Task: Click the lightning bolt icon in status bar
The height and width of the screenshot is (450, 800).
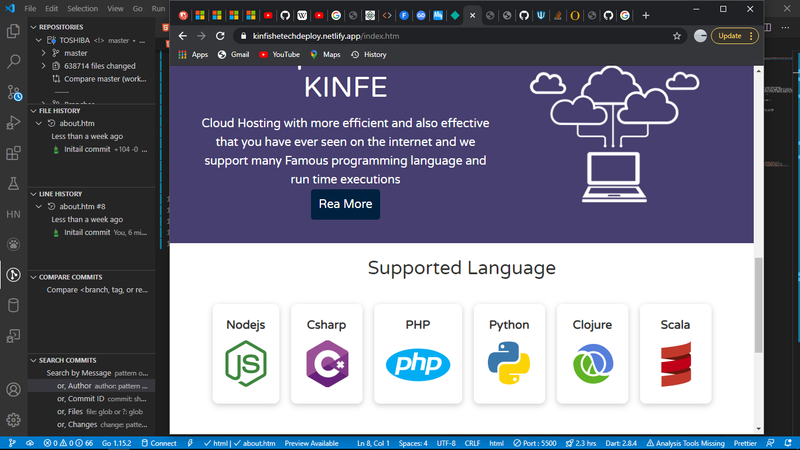Action: [190, 443]
